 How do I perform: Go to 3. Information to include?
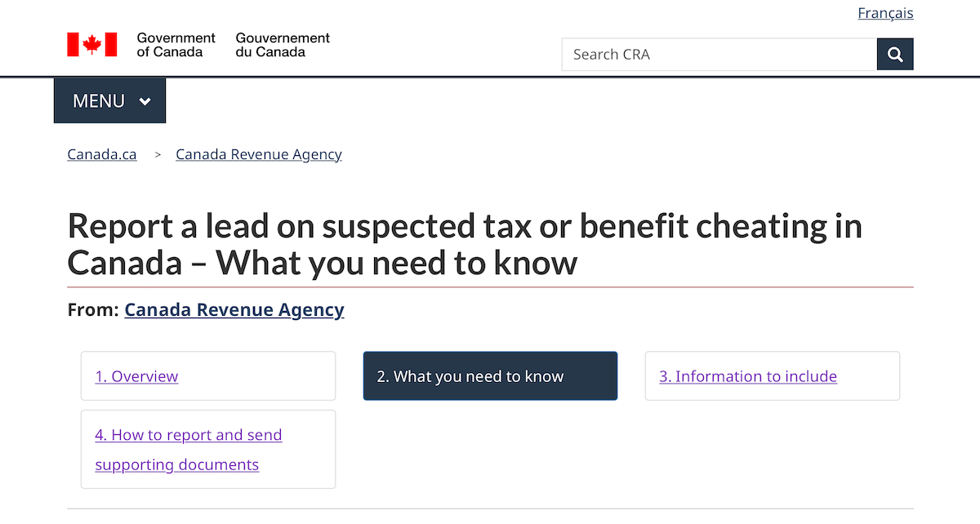pos(748,376)
